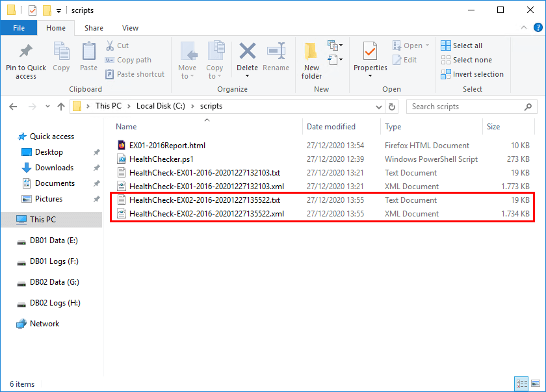
Task: Switch to the Home tab
Action: (x=56, y=28)
